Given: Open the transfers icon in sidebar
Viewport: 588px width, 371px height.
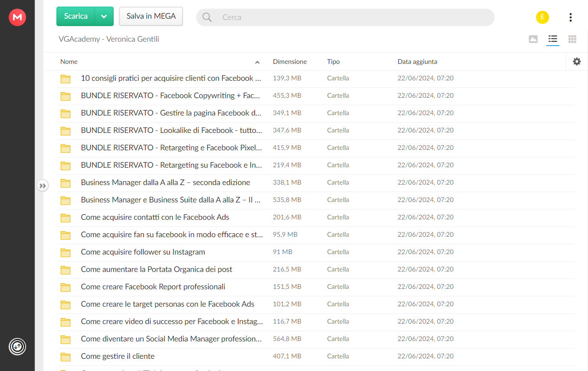Looking at the screenshot, I should tap(17, 347).
